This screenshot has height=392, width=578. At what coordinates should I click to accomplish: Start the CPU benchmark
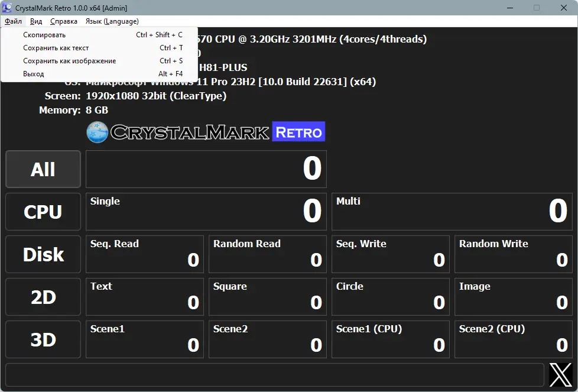(x=43, y=212)
